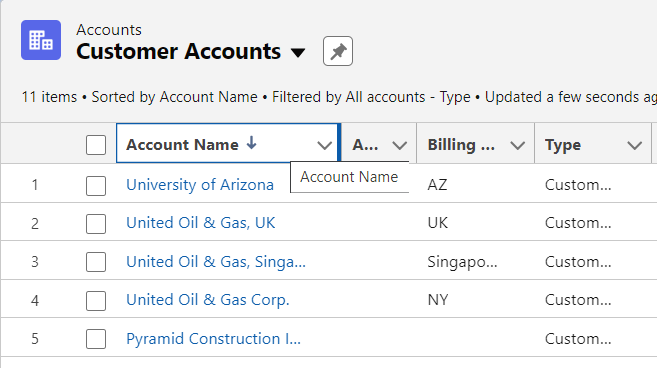
Task: Open the University of Arizona account
Action: (200, 185)
